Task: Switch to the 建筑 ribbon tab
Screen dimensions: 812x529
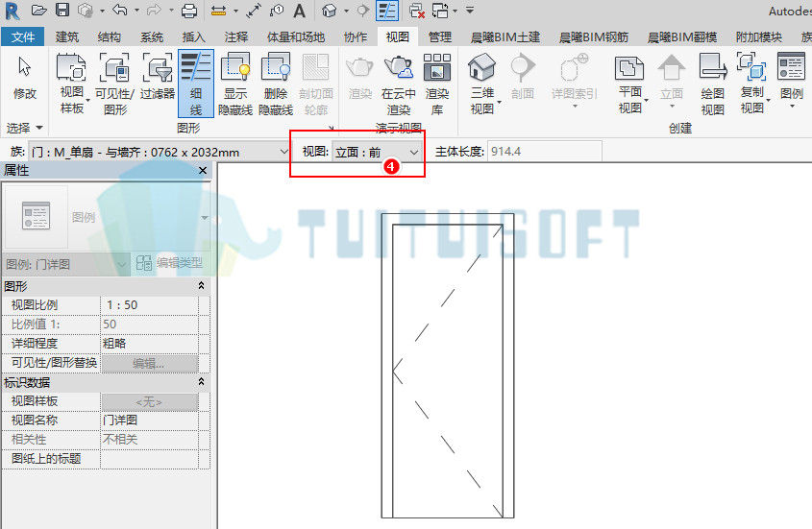Action: [x=67, y=36]
